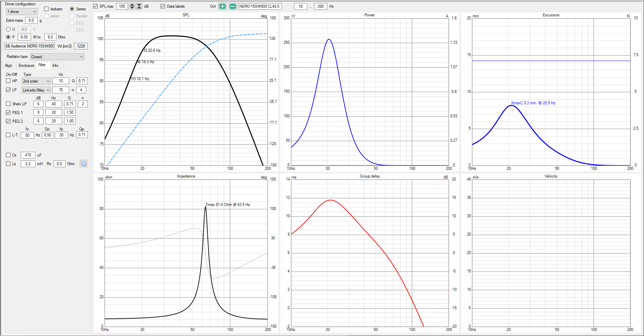This screenshot has width=644, height=336.
Task: Edit the 8.0 Ohm impedance field
Action: (x=50, y=37)
